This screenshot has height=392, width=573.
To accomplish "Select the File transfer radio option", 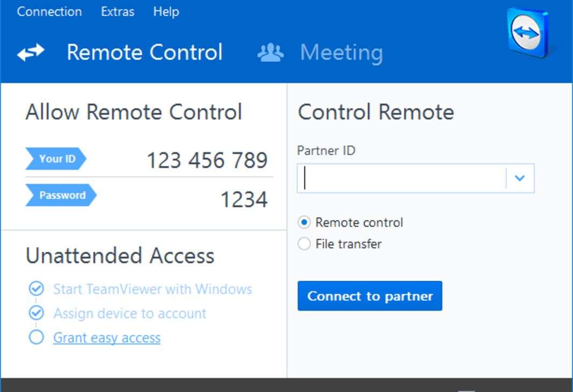I will (x=304, y=244).
